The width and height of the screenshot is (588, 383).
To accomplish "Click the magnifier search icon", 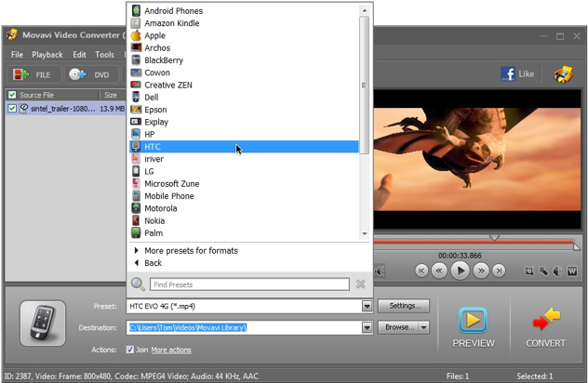I will [x=138, y=284].
